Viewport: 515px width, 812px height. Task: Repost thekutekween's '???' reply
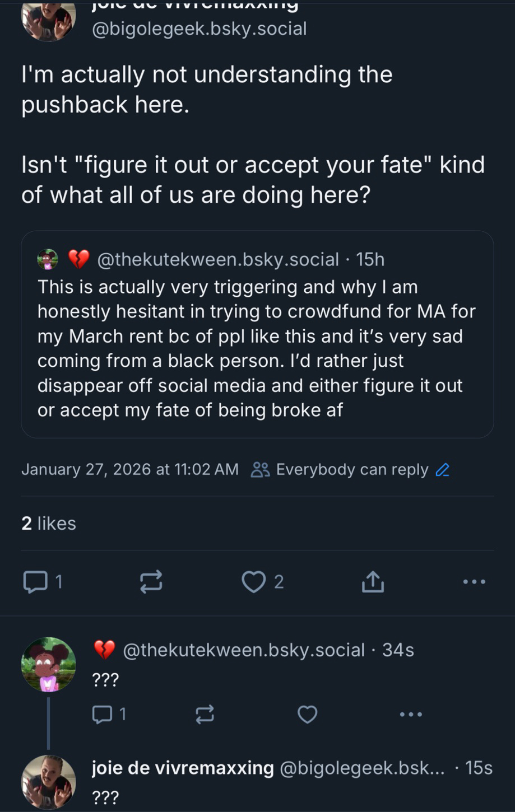pos(205,714)
